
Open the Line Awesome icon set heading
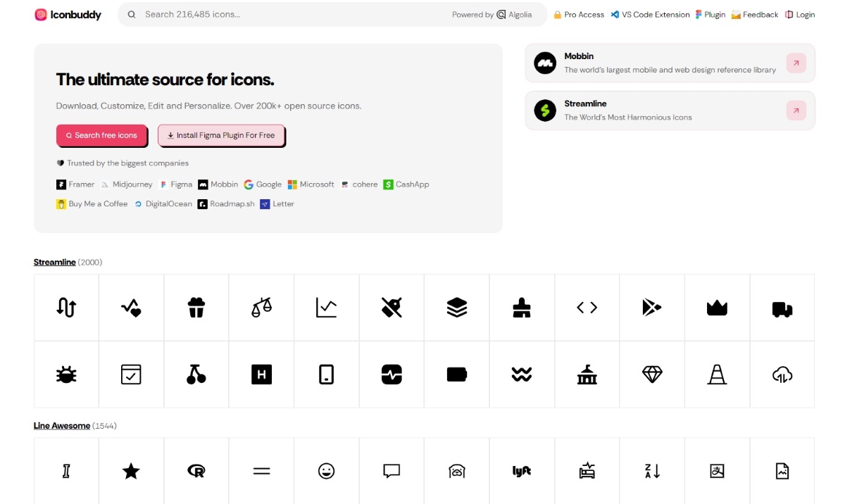tap(62, 426)
